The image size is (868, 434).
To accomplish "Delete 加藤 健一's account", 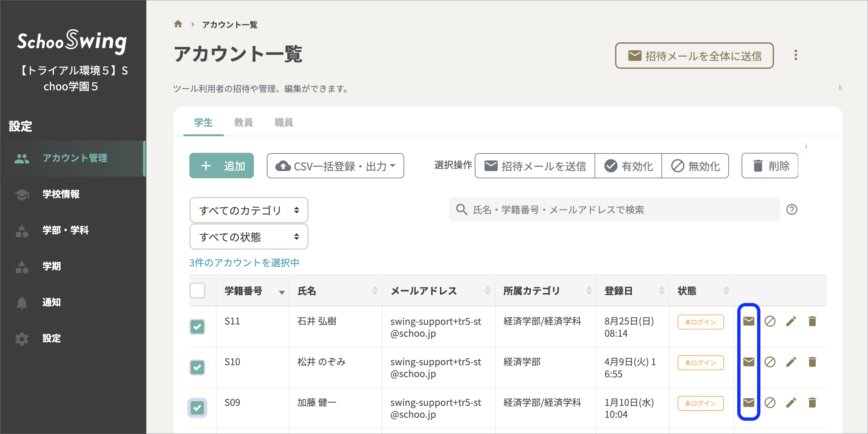I will point(812,403).
